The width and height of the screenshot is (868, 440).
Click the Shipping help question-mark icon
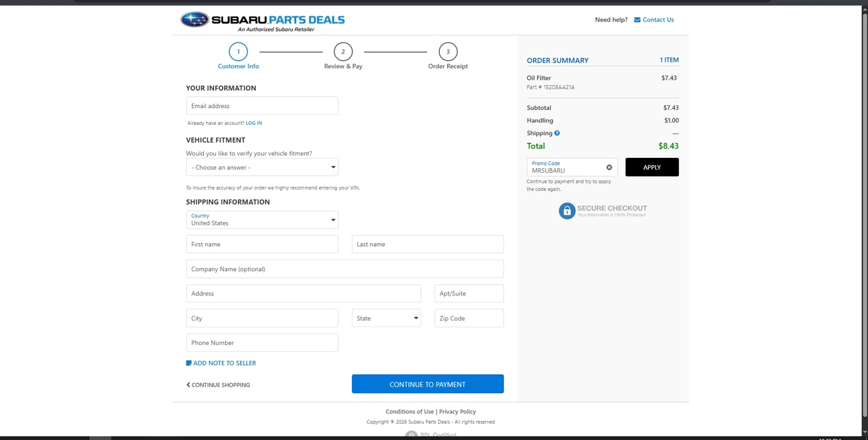[x=557, y=133]
